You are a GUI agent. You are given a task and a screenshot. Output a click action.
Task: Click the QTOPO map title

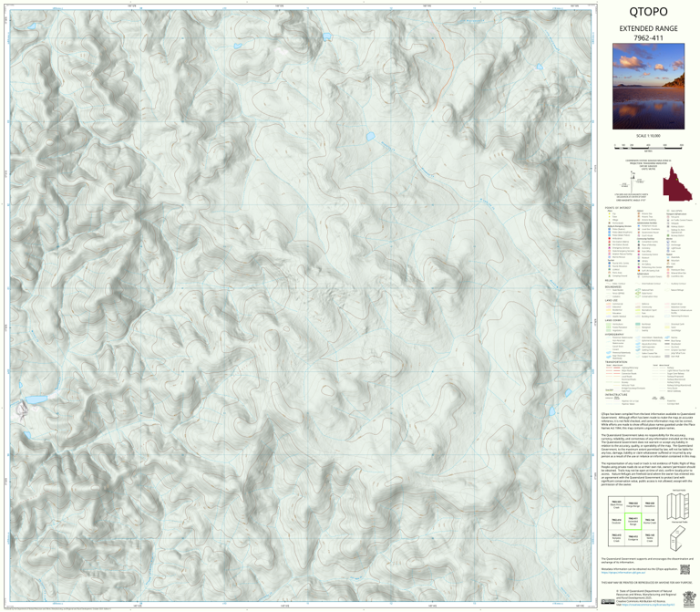648,12
